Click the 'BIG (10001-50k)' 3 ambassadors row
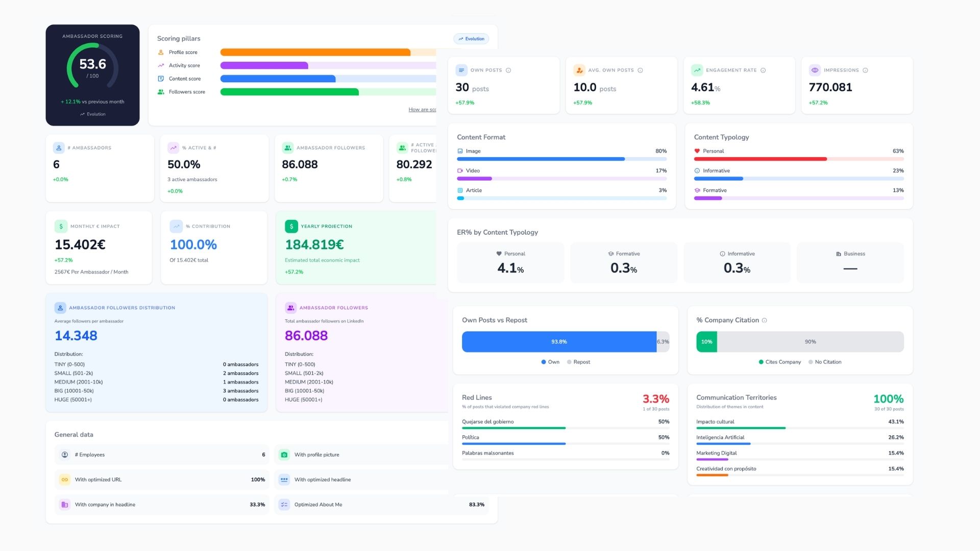Image resolution: width=980 pixels, height=551 pixels. tap(156, 391)
